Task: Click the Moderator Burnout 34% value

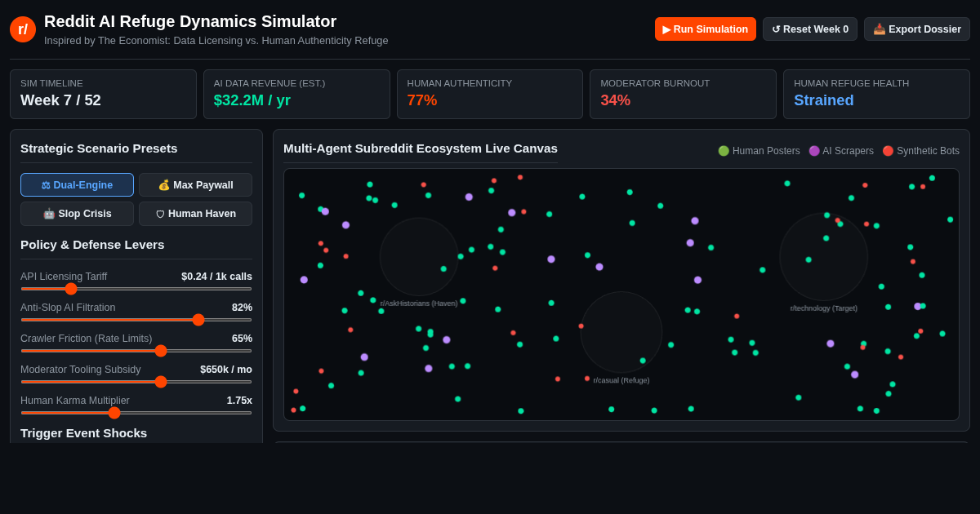Action: pyautogui.click(x=616, y=100)
